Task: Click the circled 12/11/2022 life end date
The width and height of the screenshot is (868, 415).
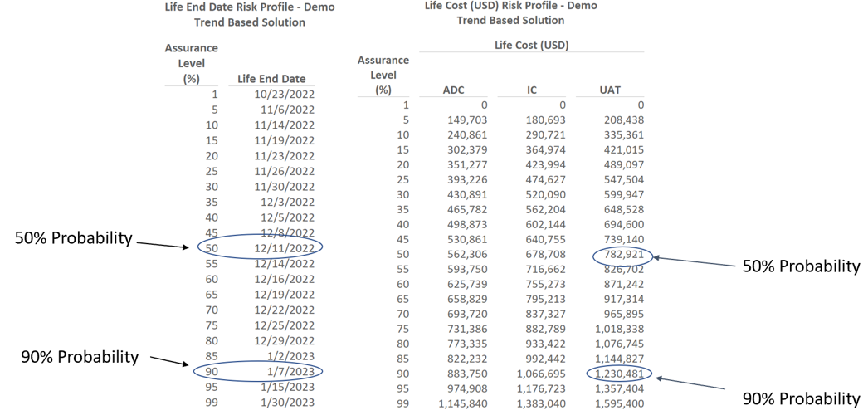Action: 284,247
